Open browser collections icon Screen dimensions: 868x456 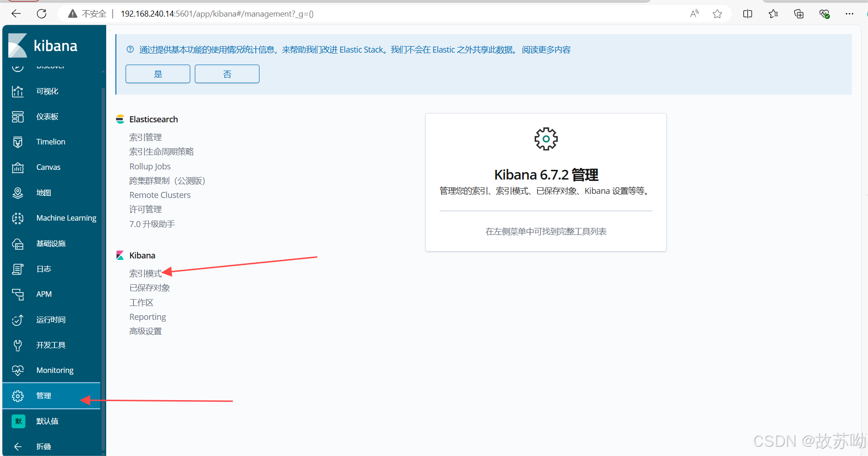(x=799, y=14)
